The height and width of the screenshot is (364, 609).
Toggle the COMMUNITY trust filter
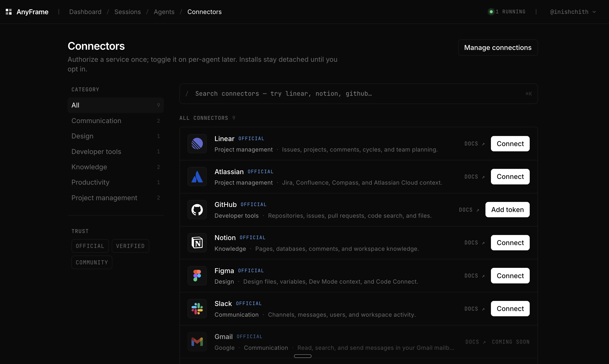coord(92,262)
